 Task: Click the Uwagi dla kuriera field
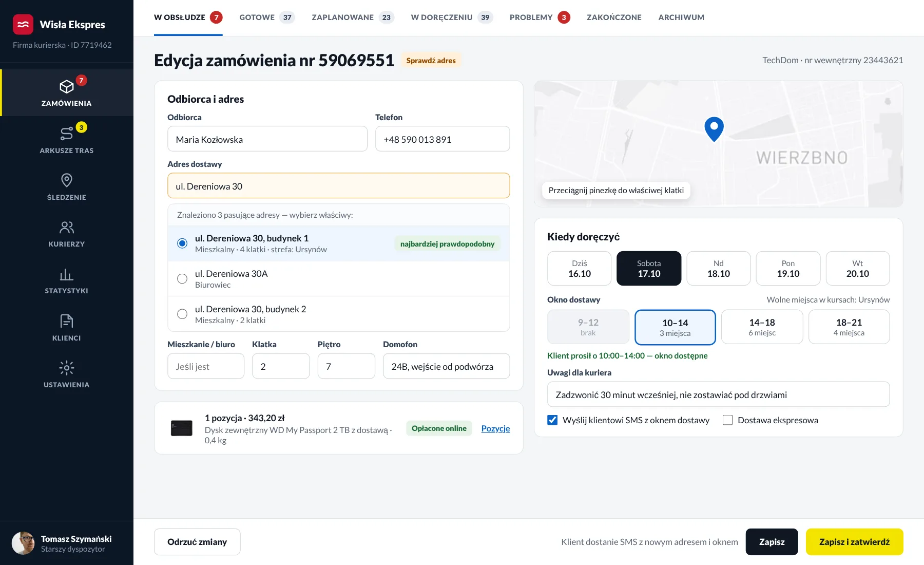(719, 394)
